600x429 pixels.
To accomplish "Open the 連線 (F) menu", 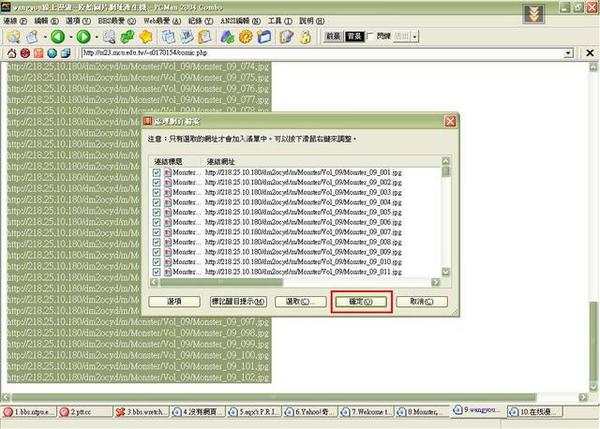I will click(15, 21).
